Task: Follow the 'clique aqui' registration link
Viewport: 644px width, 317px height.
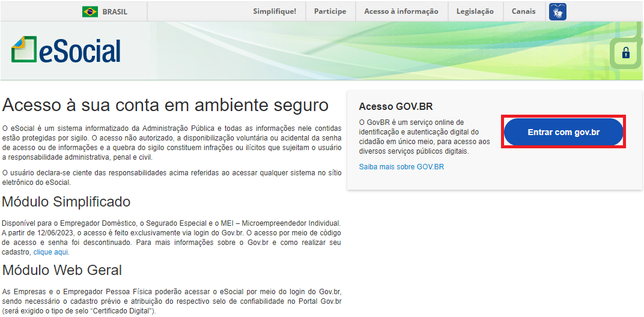Action: point(50,252)
